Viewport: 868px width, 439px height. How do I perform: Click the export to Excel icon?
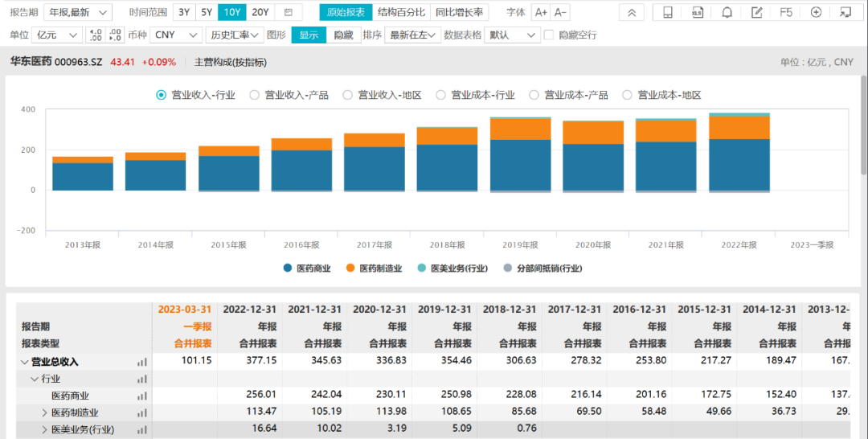click(x=697, y=12)
